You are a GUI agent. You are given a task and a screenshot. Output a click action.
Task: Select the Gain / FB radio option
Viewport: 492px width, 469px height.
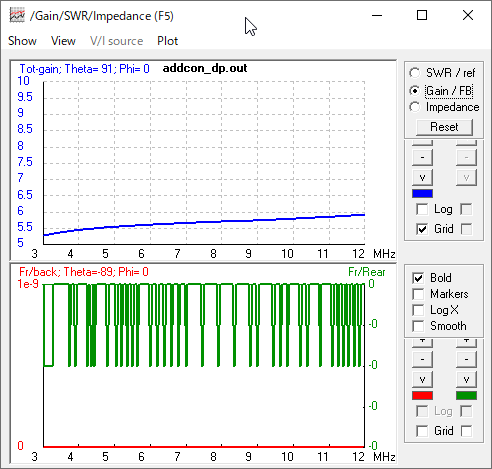coord(415,90)
